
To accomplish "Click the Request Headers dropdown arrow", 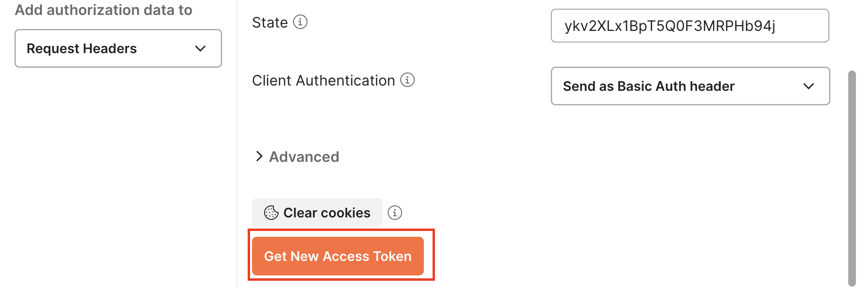I will [x=200, y=48].
